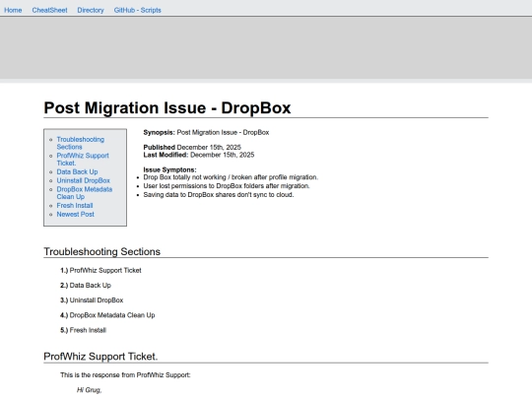Click the page title Post Migration Issue - DropBox
The height and width of the screenshot is (399, 532).
pyautogui.click(x=167, y=108)
